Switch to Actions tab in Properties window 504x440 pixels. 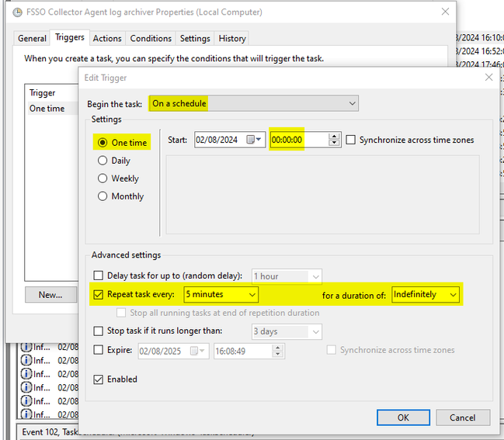point(107,38)
